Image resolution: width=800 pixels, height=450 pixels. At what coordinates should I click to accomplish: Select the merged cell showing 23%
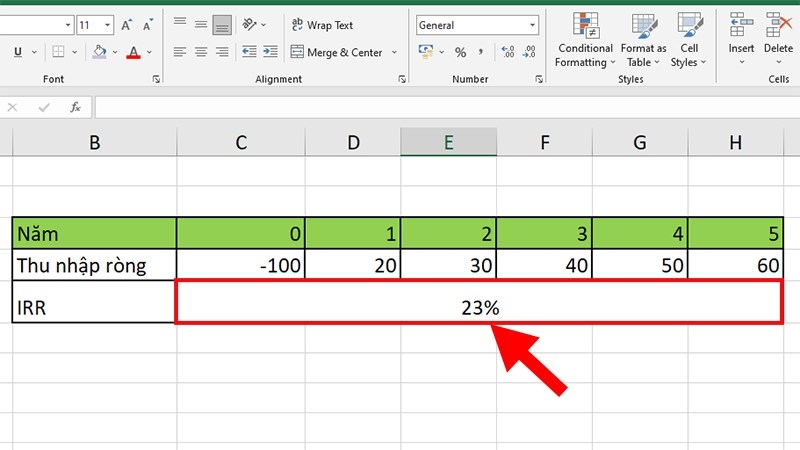pyautogui.click(x=479, y=302)
